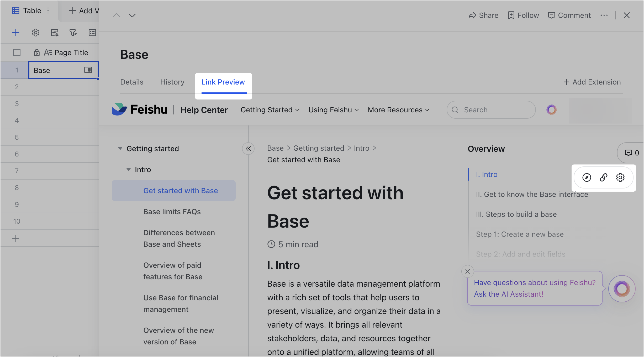Open table settings gear icon in left toolbar

(36, 33)
